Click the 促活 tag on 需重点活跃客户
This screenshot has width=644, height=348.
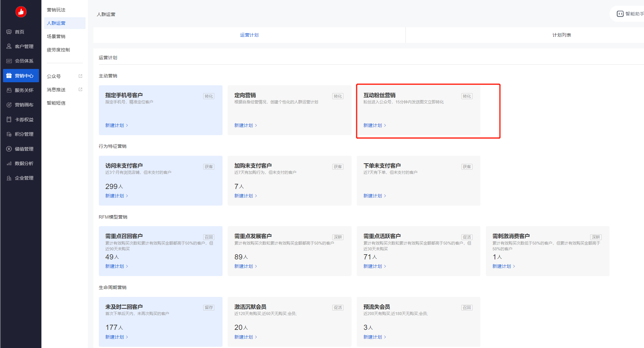point(467,237)
